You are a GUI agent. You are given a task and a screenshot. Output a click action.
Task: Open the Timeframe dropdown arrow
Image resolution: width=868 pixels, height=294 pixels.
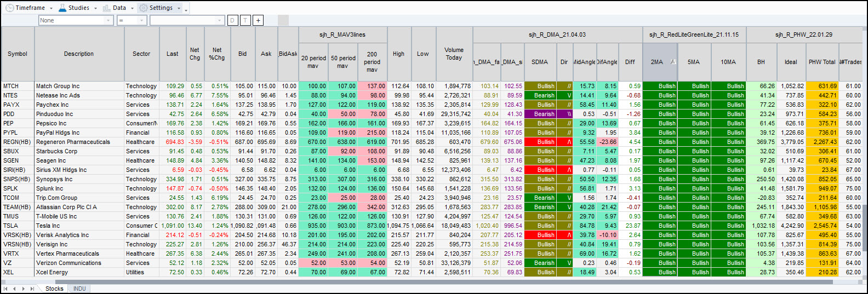coord(51,8)
